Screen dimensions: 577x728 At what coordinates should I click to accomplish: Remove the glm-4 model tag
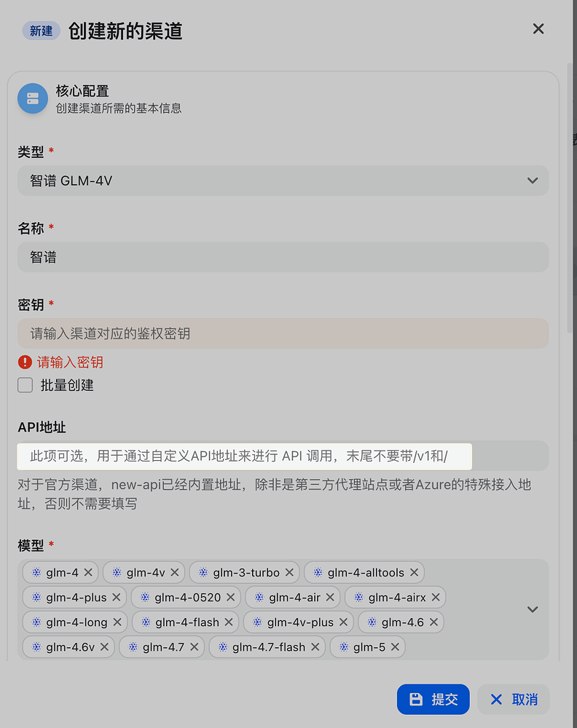coord(88,572)
